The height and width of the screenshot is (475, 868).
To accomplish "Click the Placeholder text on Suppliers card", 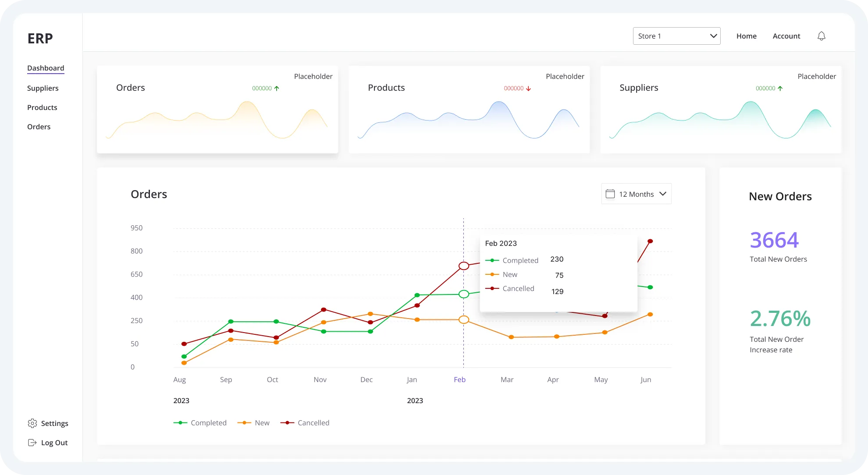I will tap(817, 76).
